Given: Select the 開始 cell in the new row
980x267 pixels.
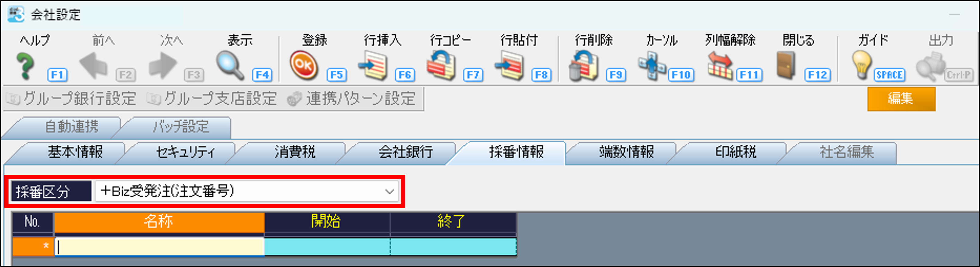Looking at the screenshot, I should point(327,247).
